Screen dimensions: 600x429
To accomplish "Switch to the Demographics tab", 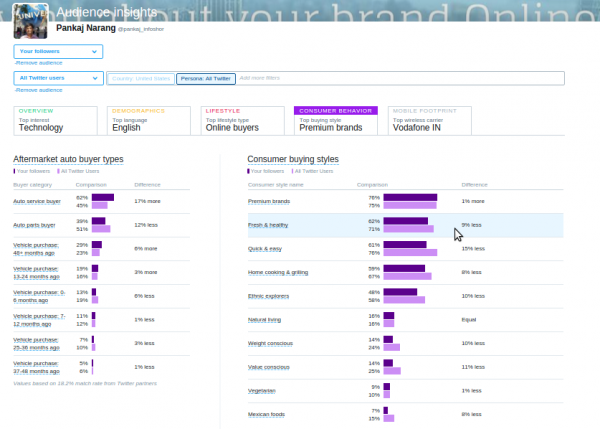I will click(x=149, y=121).
